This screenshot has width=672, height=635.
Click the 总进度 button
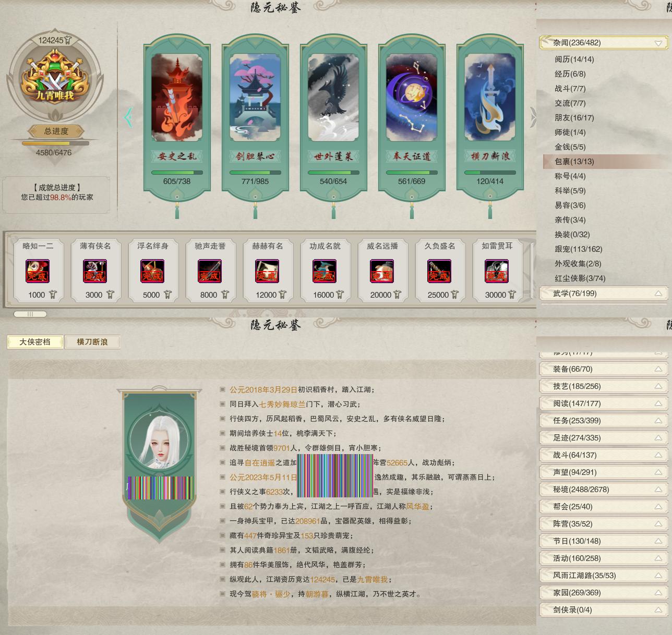click(x=56, y=131)
